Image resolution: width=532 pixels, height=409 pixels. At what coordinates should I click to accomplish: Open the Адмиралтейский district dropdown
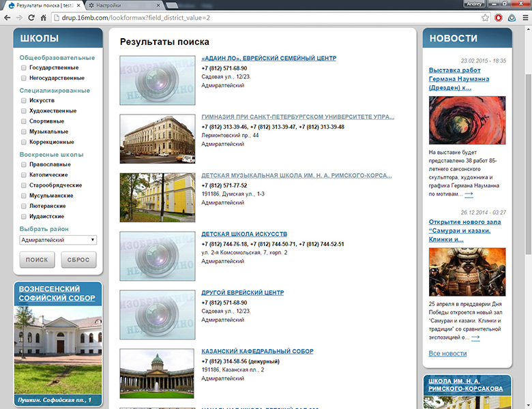(58, 240)
